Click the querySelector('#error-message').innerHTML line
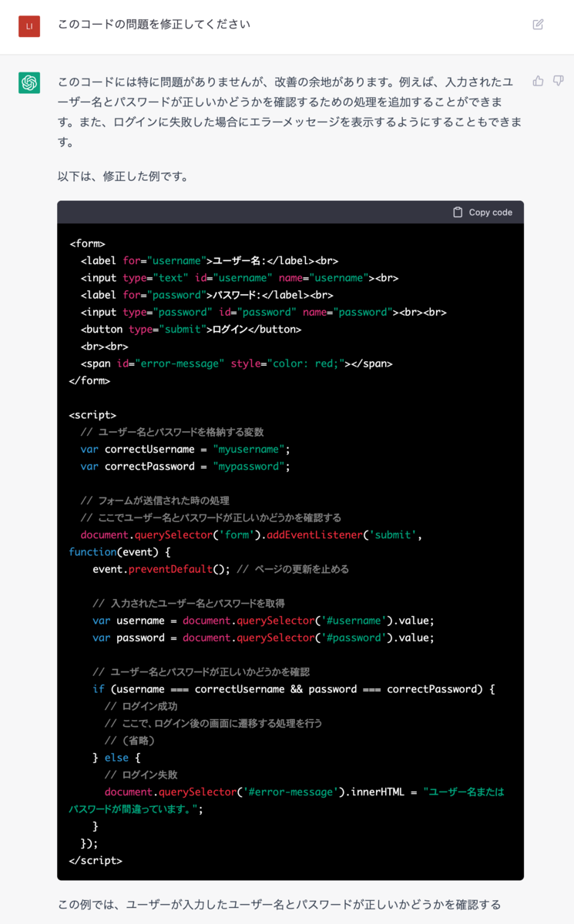This screenshot has width=574, height=924. (x=287, y=800)
